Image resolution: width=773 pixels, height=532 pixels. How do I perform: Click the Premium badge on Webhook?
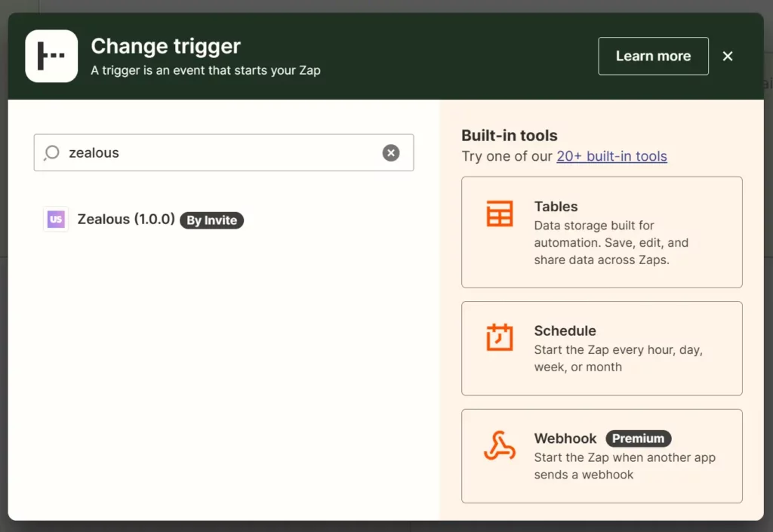click(x=639, y=438)
